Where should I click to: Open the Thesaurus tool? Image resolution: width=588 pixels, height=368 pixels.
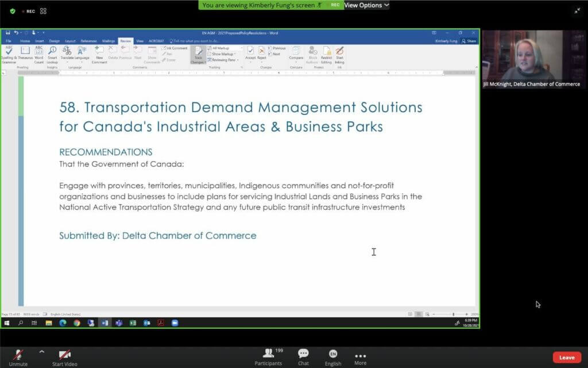point(25,53)
